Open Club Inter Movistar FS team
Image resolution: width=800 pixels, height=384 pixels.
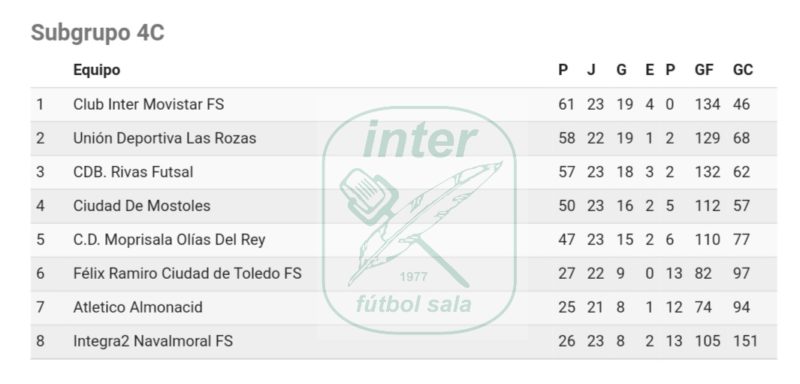tap(148, 104)
